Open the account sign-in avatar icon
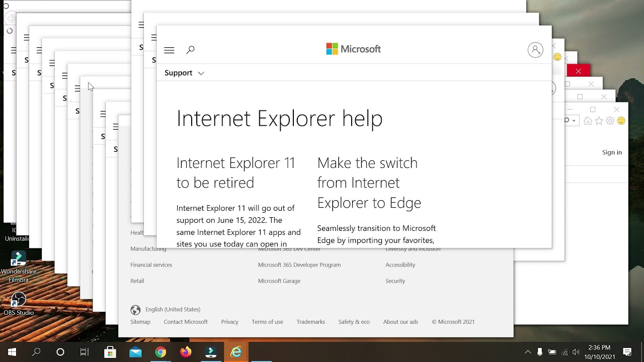Image resolution: width=644 pixels, height=362 pixels. (535, 50)
